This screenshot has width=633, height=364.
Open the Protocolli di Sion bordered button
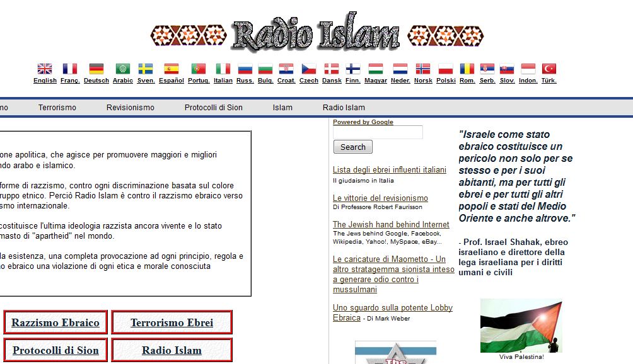55,350
